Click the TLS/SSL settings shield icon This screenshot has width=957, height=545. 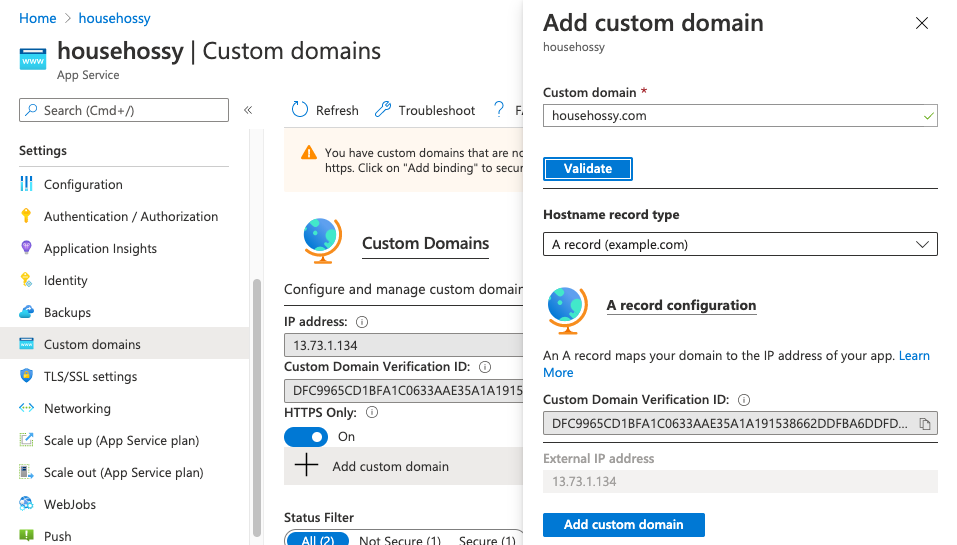(x=26, y=375)
